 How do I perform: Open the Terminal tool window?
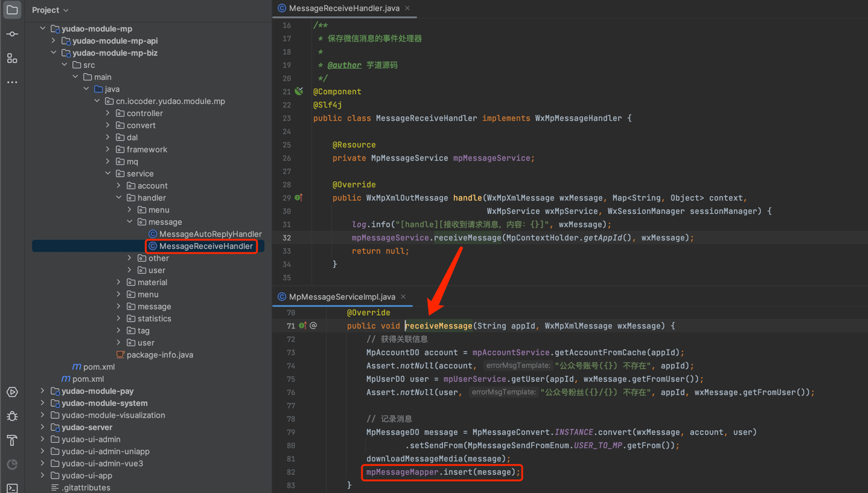[x=12, y=488]
